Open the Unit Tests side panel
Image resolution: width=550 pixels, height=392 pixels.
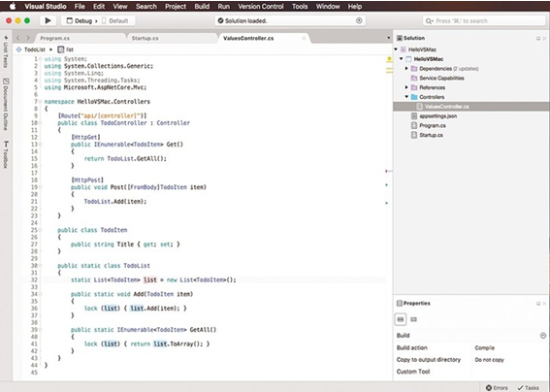(5, 51)
